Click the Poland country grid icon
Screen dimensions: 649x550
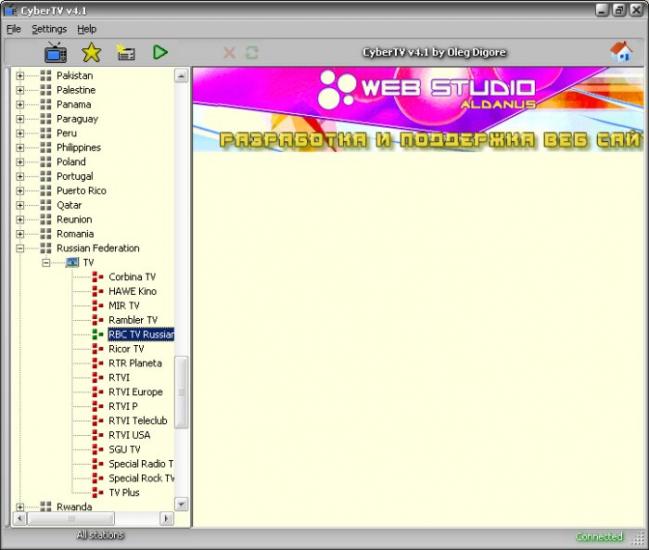click(46, 162)
